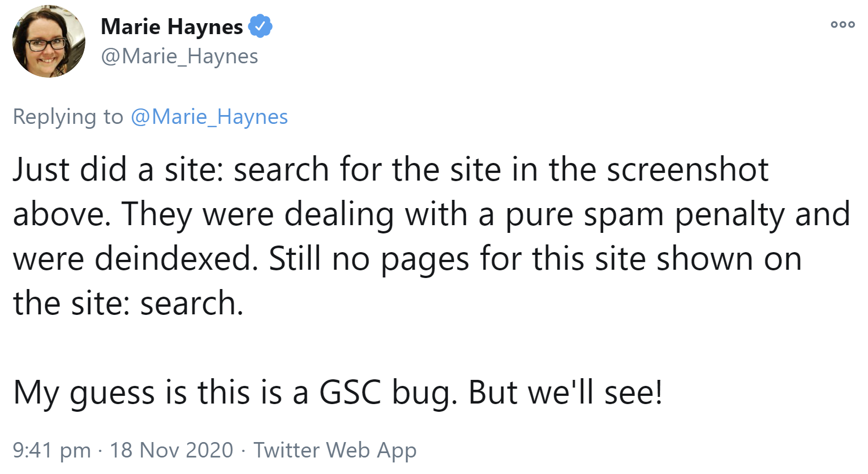Click the last line ending with we'll see

(x=339, y=392)
